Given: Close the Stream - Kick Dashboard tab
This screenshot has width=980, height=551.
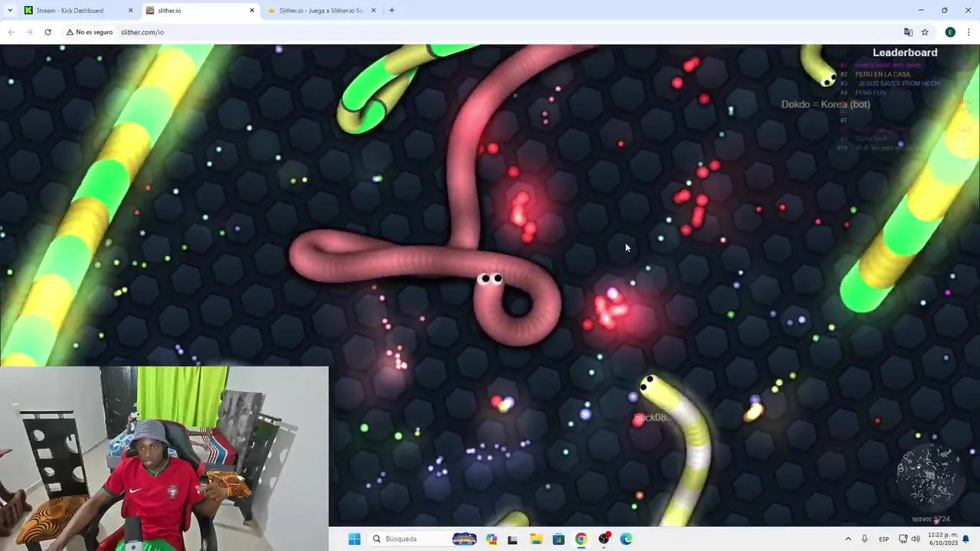Looking at the screenshot, I should coord(130,11).
